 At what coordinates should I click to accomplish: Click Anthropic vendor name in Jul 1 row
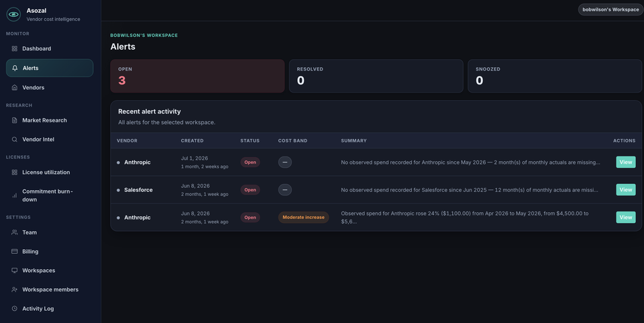(x=137, y=163)
